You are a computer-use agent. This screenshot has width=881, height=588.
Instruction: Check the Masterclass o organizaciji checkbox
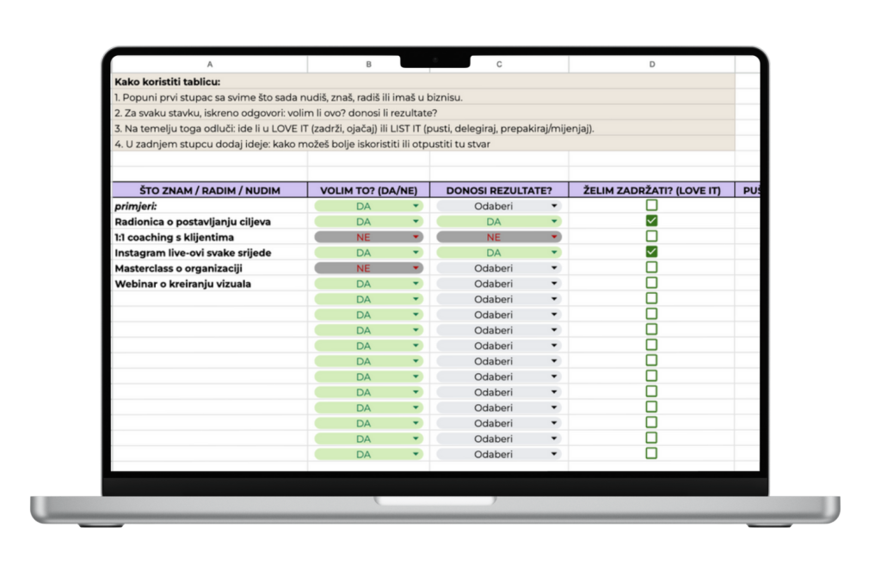(651, 267)
